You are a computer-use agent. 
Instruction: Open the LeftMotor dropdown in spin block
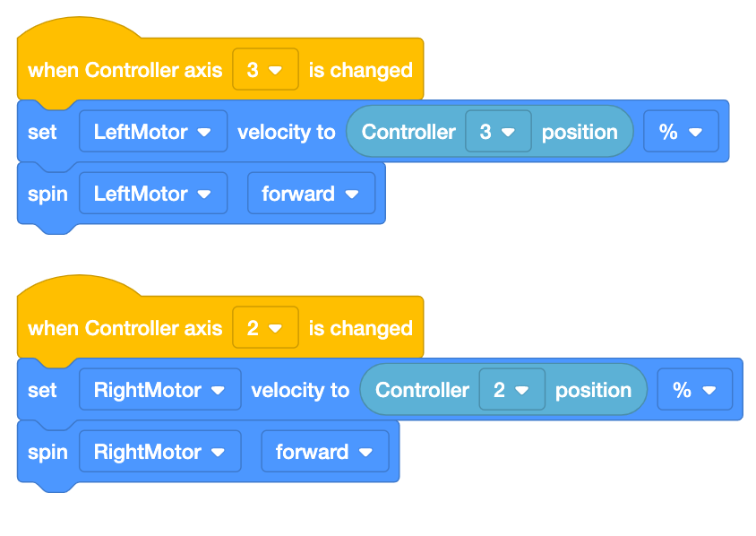pyautogui.click(x=153, y=193)
